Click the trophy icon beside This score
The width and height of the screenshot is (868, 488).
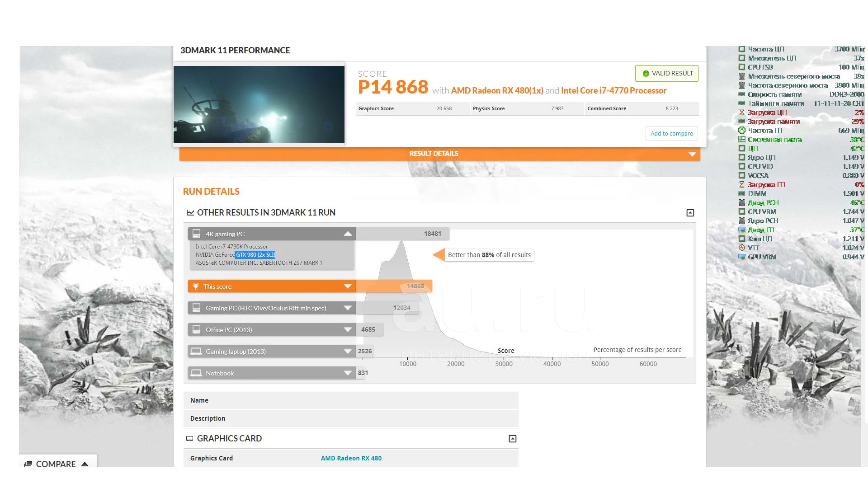(196, 286)
